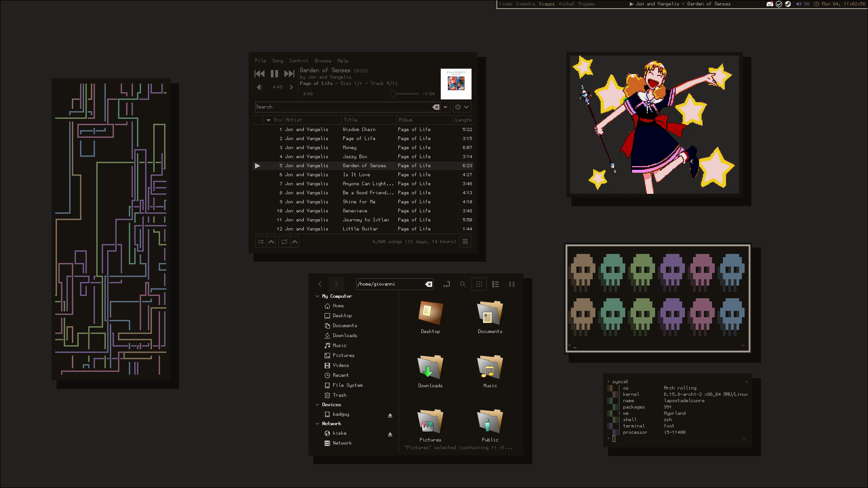Mute the volume via the speaker icon
This screenshot has width=868, height=488.
click(259, 87)
